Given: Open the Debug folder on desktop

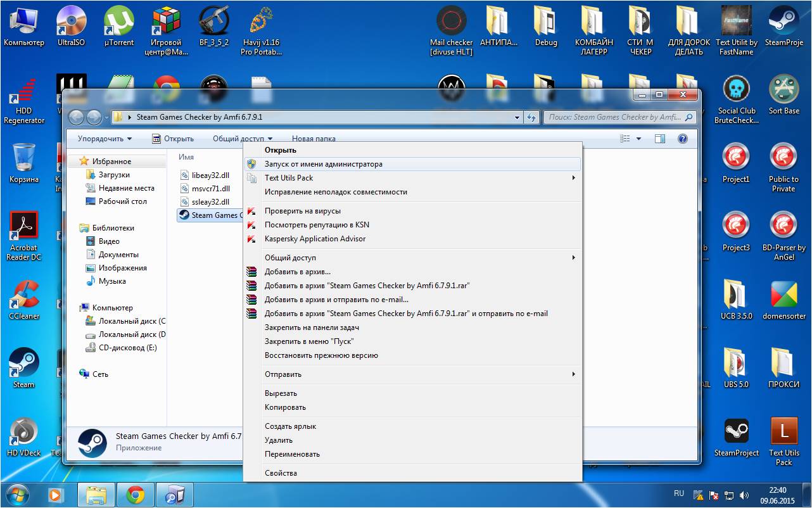Looking at the screenshot, I should click(546, 27).
